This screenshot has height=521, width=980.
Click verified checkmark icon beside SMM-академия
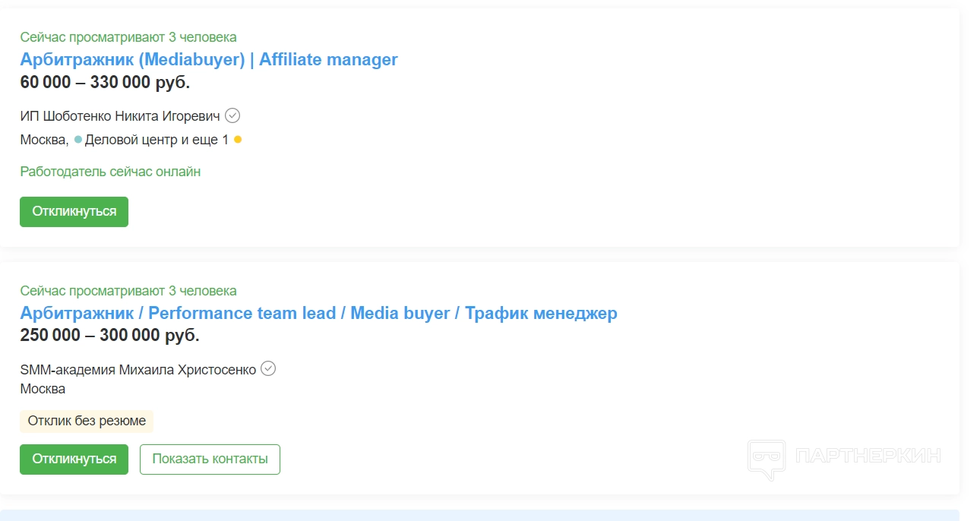(x=268, y=368)
